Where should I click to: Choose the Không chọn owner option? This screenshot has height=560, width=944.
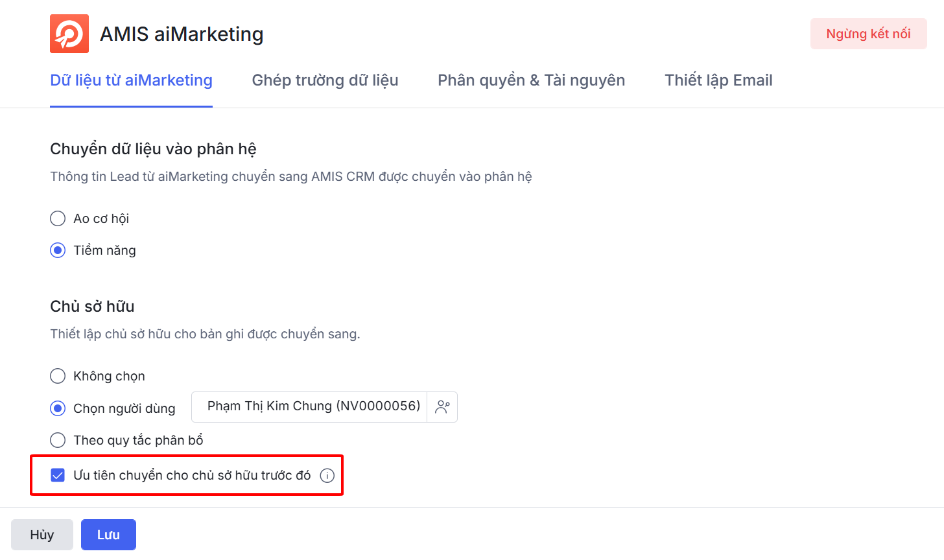pyautogui.click(x=58, y=376)
